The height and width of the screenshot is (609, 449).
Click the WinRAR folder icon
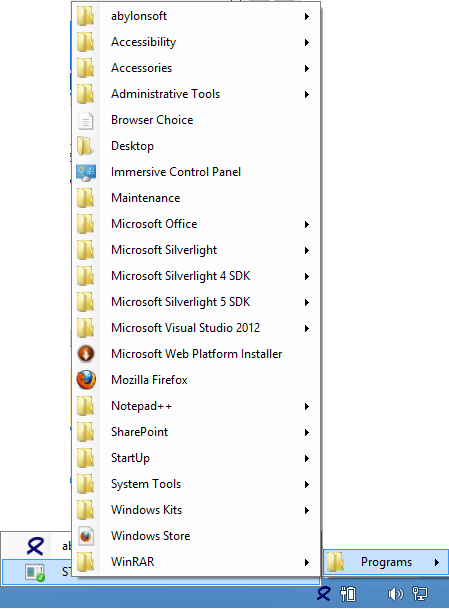click(85, 562)
